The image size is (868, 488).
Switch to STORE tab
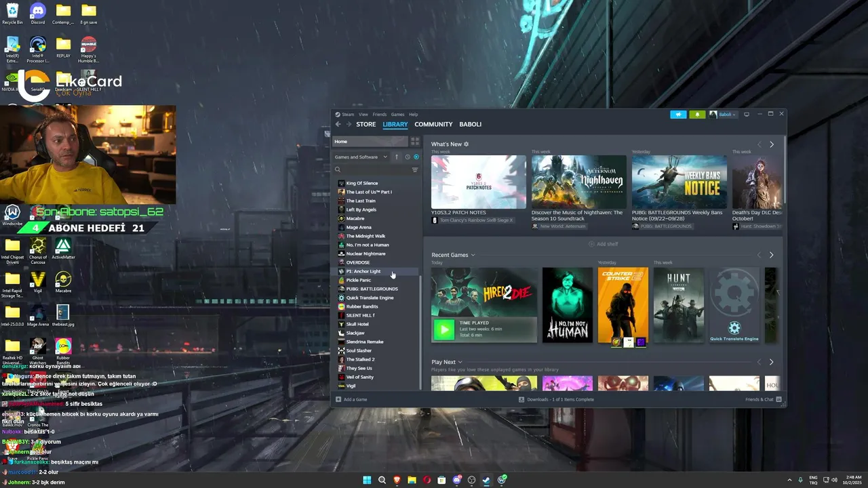coord(366,124)
